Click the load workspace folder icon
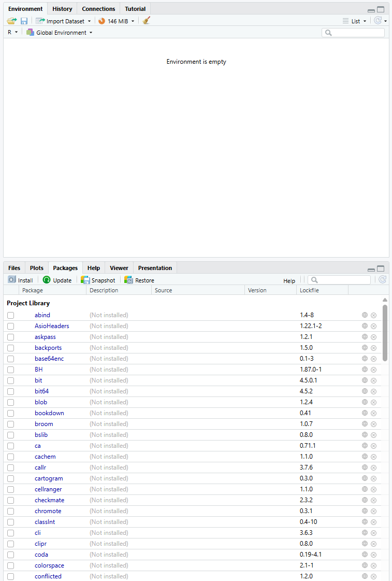Viewport: 392px width, 581px height. 11,21
